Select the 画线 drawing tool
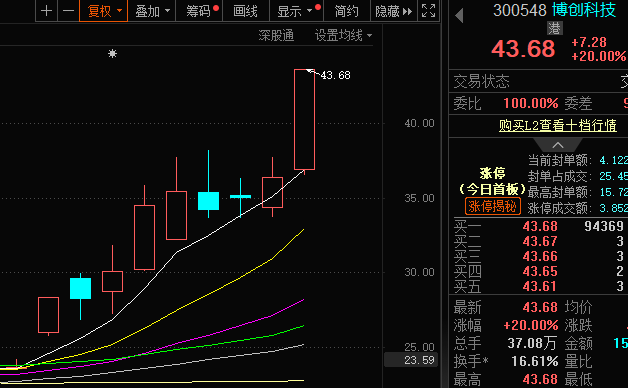628x388 pixels. (x=246, y=11)
